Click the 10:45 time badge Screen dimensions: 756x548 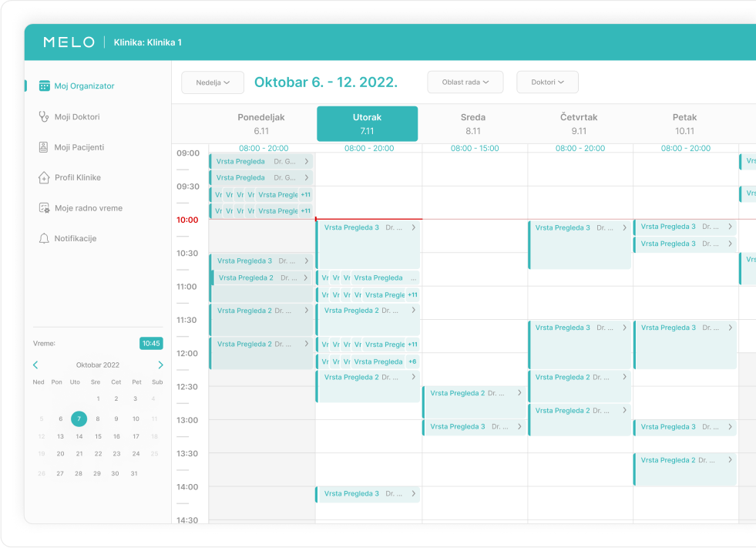point(151,344)
